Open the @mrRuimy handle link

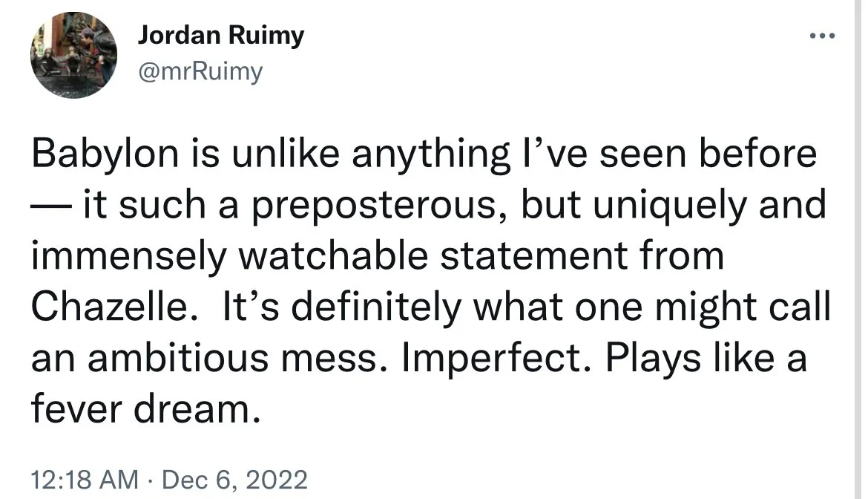(x=200, y=71)
